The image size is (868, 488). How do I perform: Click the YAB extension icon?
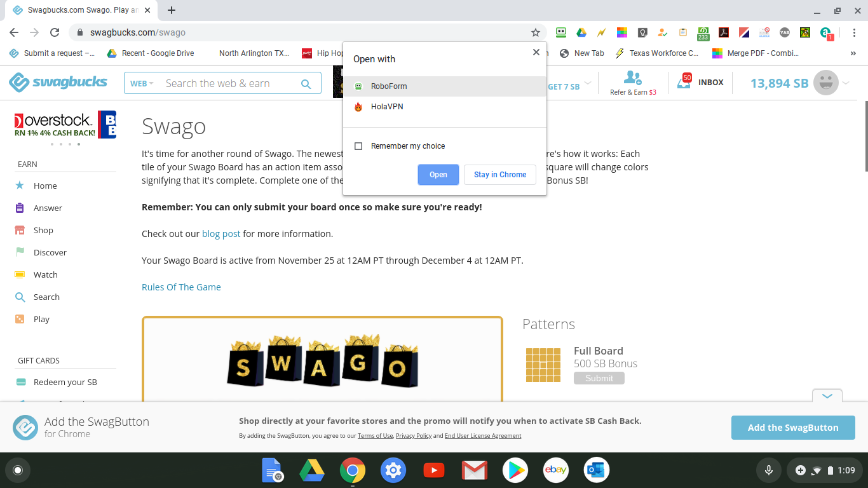pos(785,32)
